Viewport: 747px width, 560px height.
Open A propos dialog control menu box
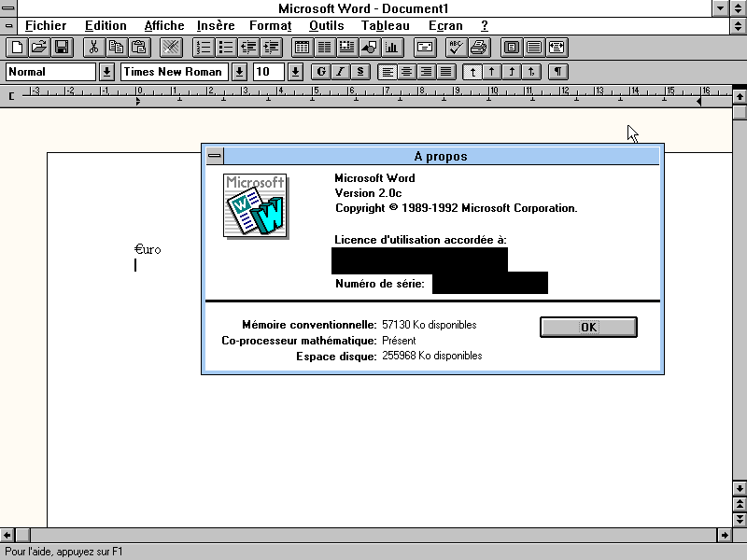[x=215, y=156]
